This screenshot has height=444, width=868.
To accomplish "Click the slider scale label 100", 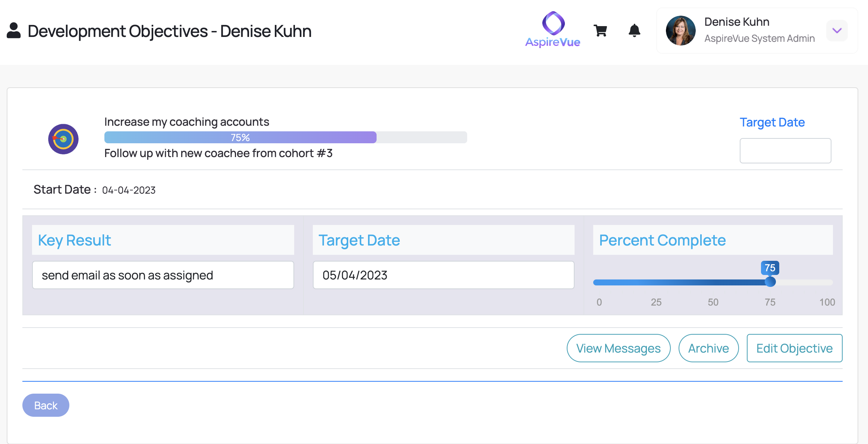I will [827, 302].
